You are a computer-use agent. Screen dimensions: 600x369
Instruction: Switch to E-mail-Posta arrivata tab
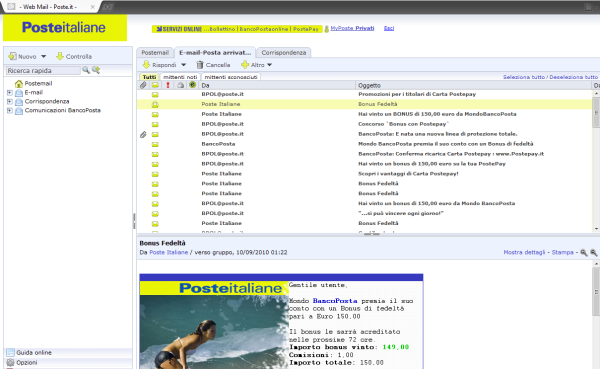pos(215,52)
